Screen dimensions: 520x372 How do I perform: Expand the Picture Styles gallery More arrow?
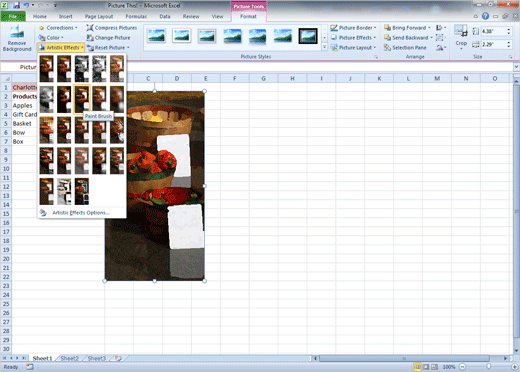point(324,47)
